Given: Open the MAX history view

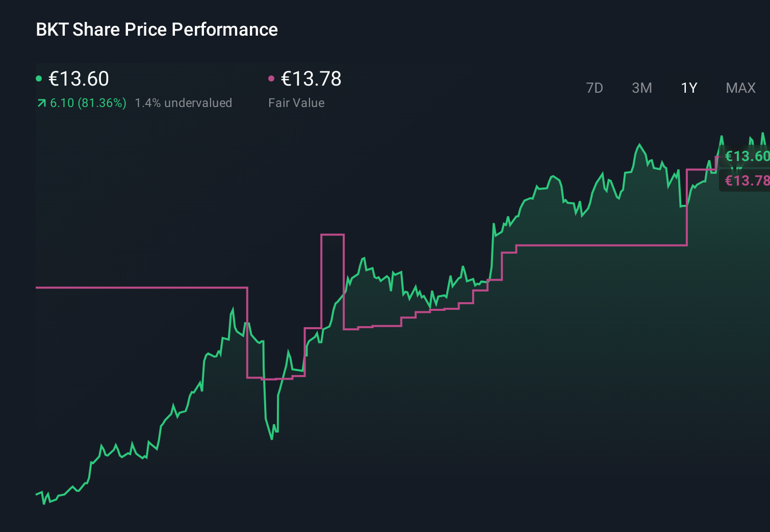Looking at the screenshot, I should pos(740,88).
